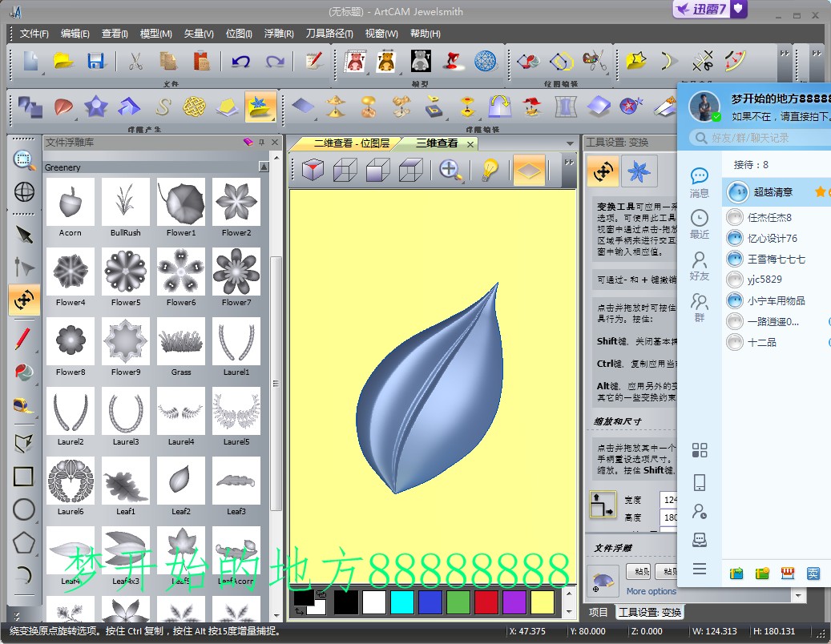This screenshot has height=644, width=831.
Task: Open a file with the folder icon
Action: [x=63, y=61]
